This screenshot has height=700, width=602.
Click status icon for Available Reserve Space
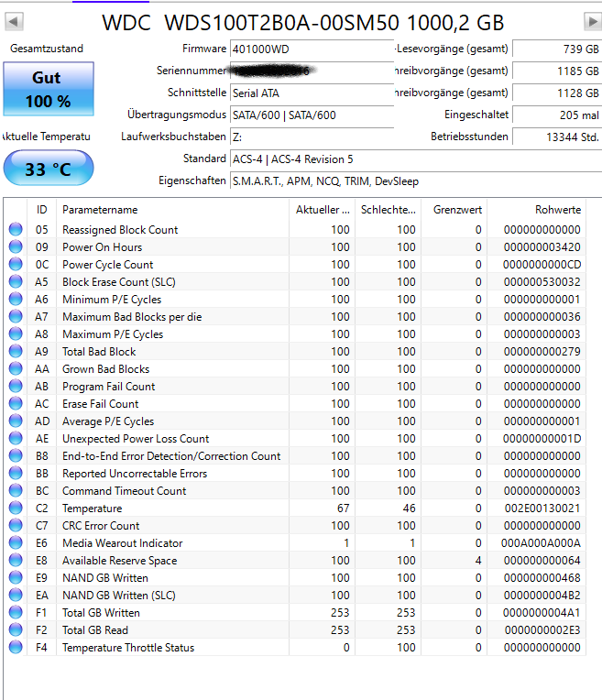[16, 560]
